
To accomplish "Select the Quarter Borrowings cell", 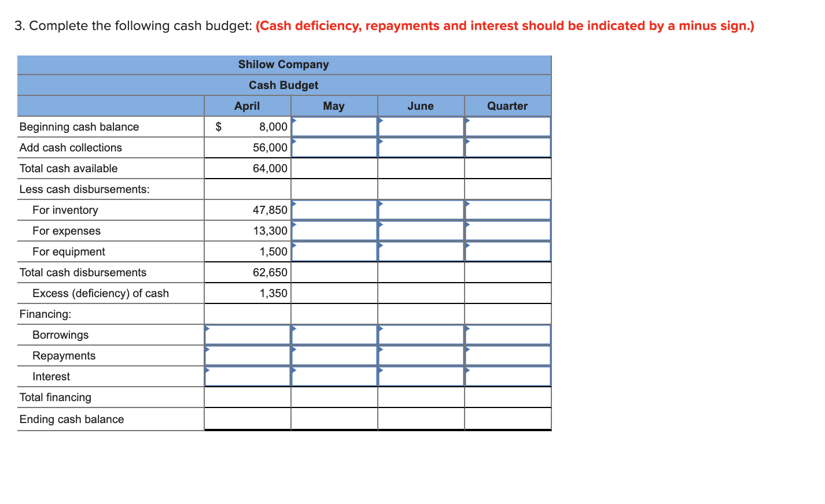I will [x=507, y=334].
